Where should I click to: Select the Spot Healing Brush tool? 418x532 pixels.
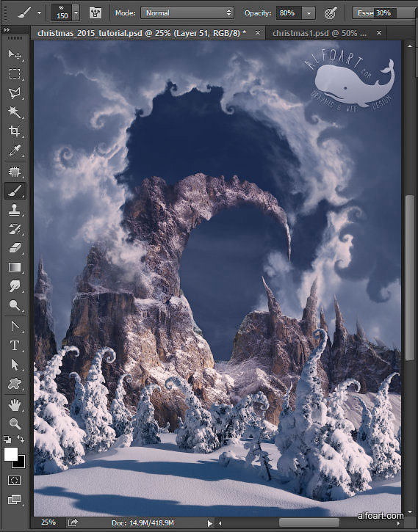pyautogui.click(x=15, y=172)
